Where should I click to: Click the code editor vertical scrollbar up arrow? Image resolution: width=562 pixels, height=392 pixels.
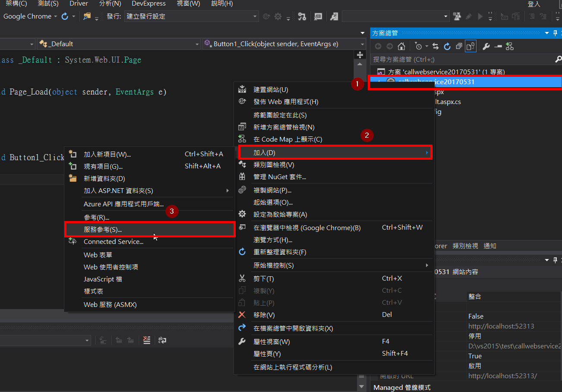point(359,64)
